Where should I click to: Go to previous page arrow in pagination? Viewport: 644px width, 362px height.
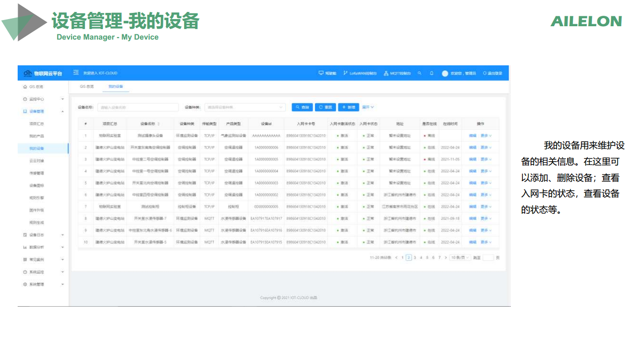tap(396, 258)
